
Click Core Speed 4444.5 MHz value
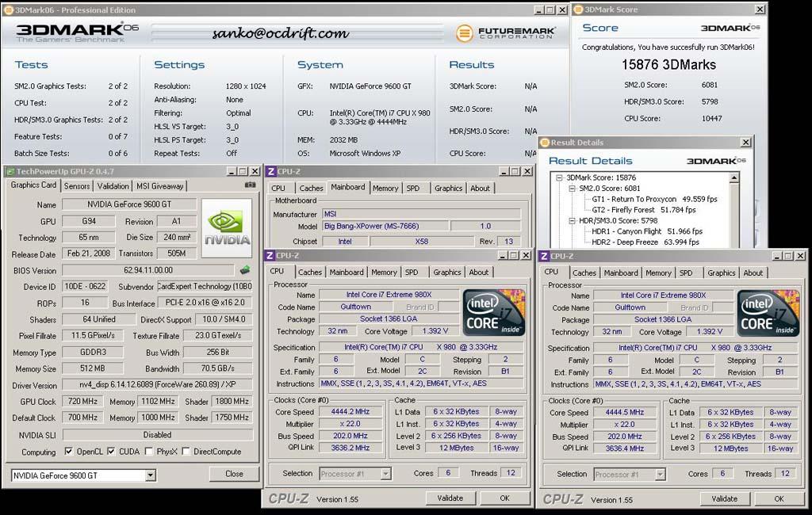pyautogui.click(x=625, y=413)
